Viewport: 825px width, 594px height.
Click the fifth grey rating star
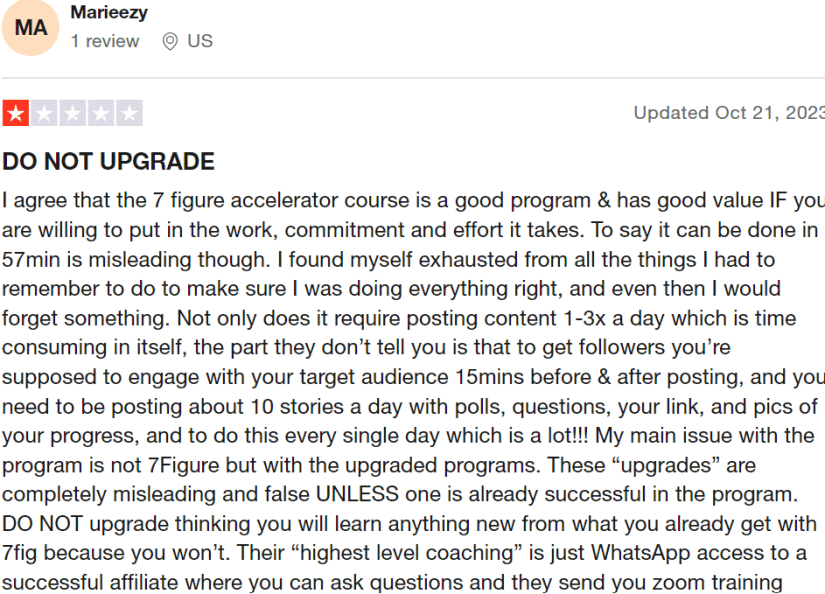click(x=129, y=113)
